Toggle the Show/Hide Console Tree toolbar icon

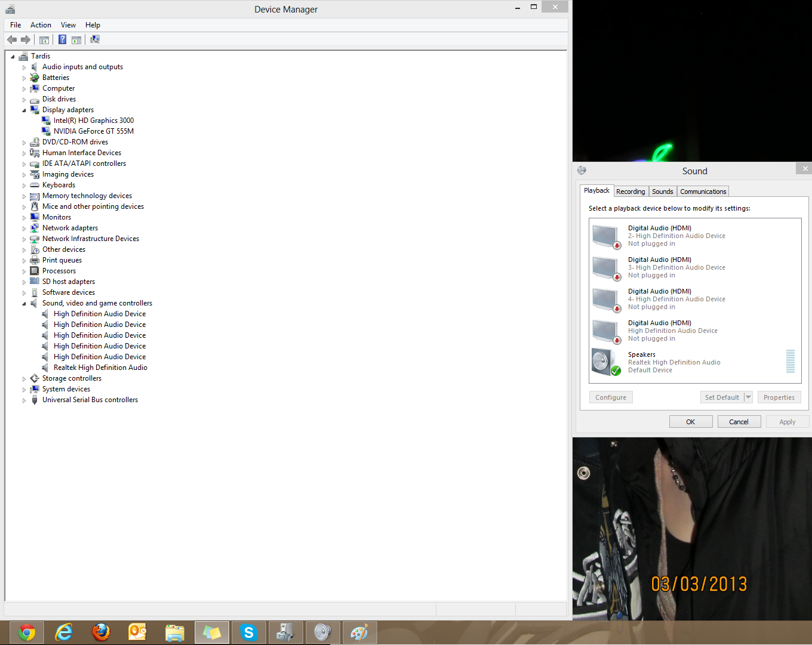point(44,39)
